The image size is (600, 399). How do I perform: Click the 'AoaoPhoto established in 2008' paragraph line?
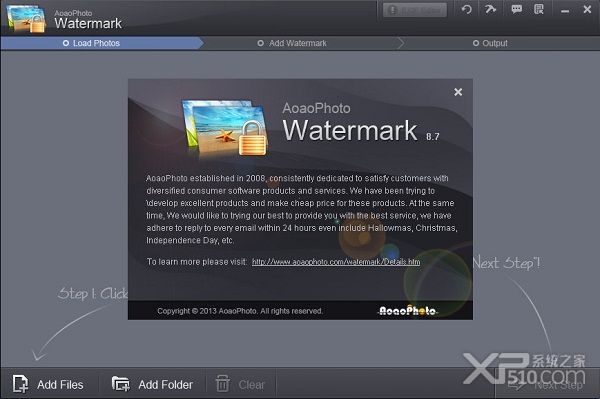[x=297, y=178]
